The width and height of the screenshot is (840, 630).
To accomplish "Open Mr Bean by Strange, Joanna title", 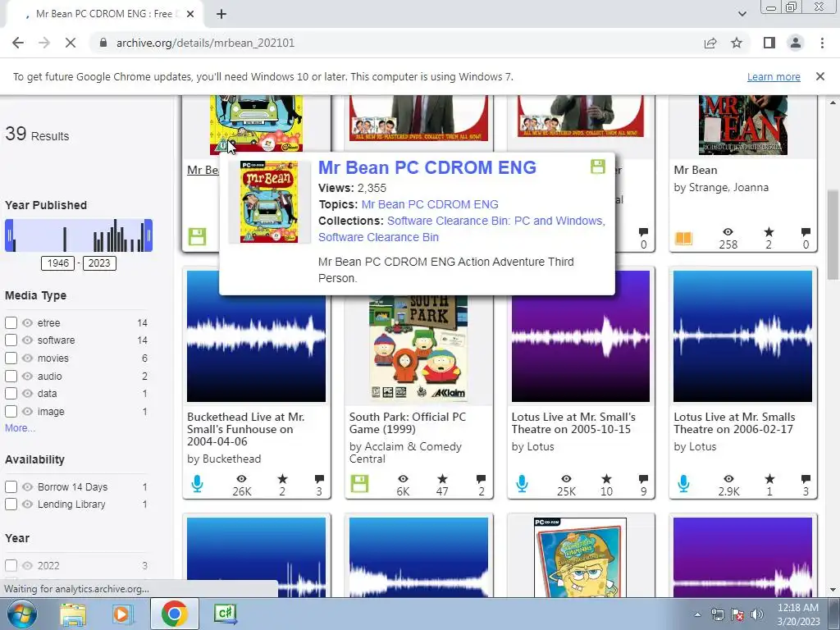I will coord(696,170).
